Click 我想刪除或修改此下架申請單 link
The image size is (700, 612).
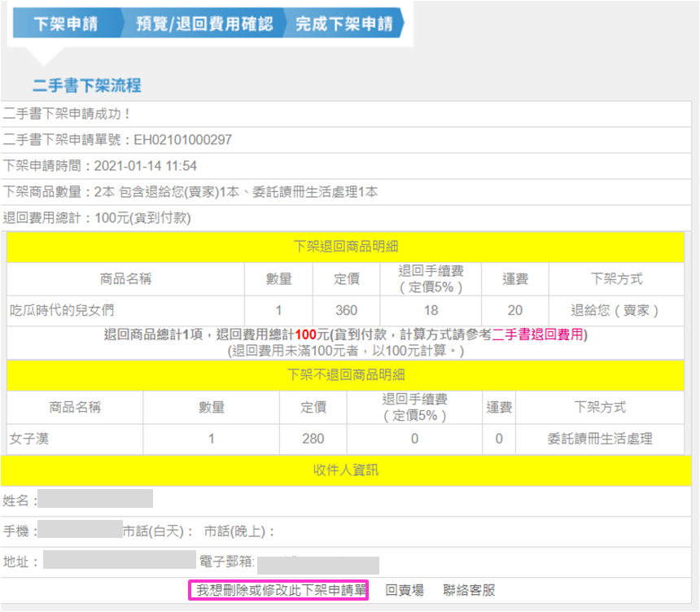(x=279, y=590)
